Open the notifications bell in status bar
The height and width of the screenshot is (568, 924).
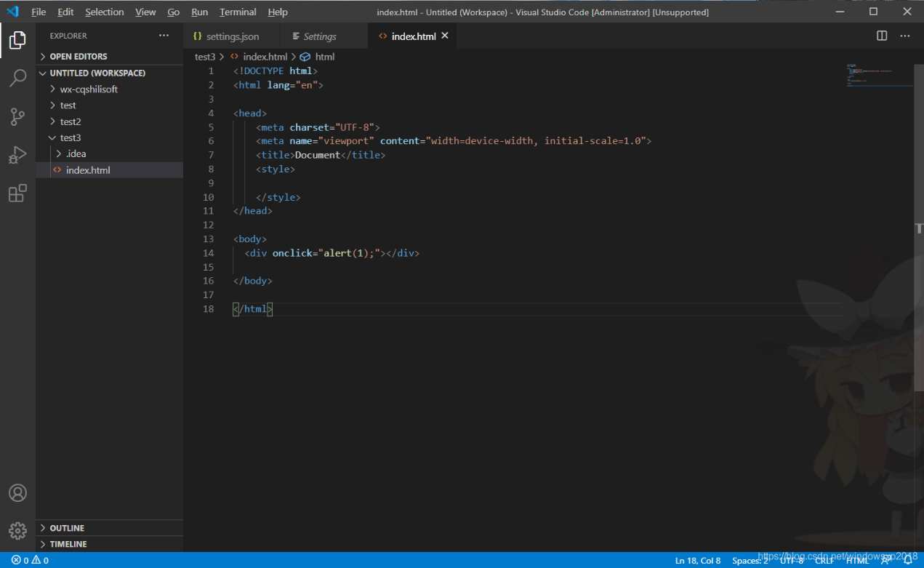click(907, 560)
